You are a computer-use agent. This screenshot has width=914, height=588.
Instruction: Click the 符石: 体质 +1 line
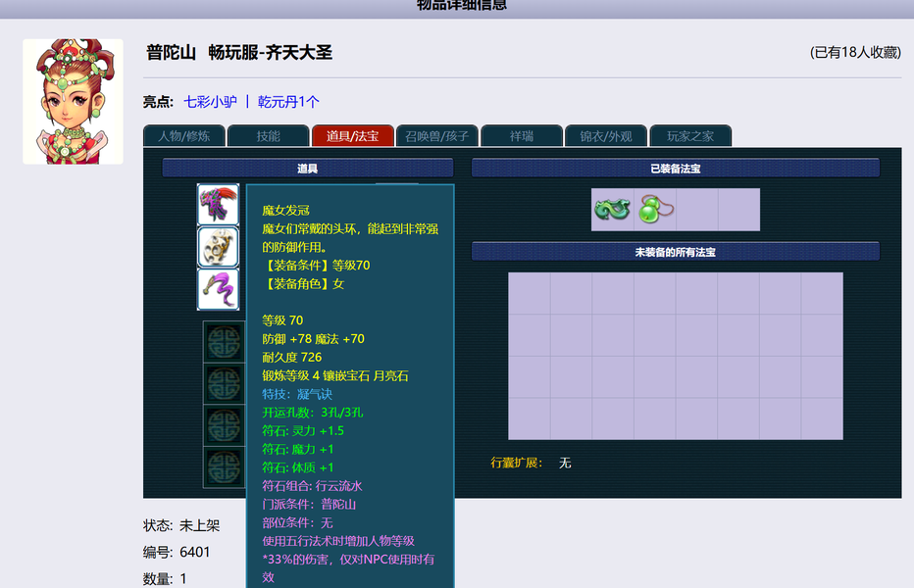pyautogui.click(x=298, y=468)
